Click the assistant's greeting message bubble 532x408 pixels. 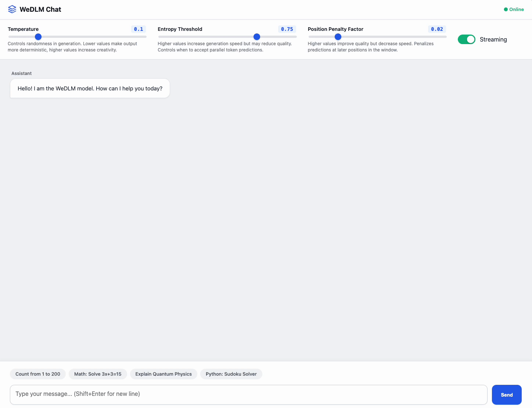(x=90, y=88)
